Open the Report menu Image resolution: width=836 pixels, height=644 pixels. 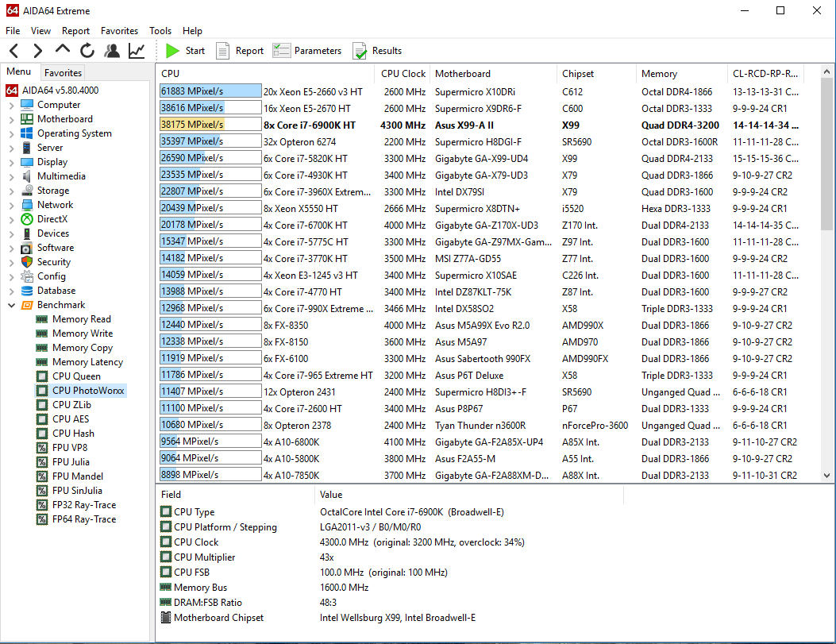[x=75, y=30]
